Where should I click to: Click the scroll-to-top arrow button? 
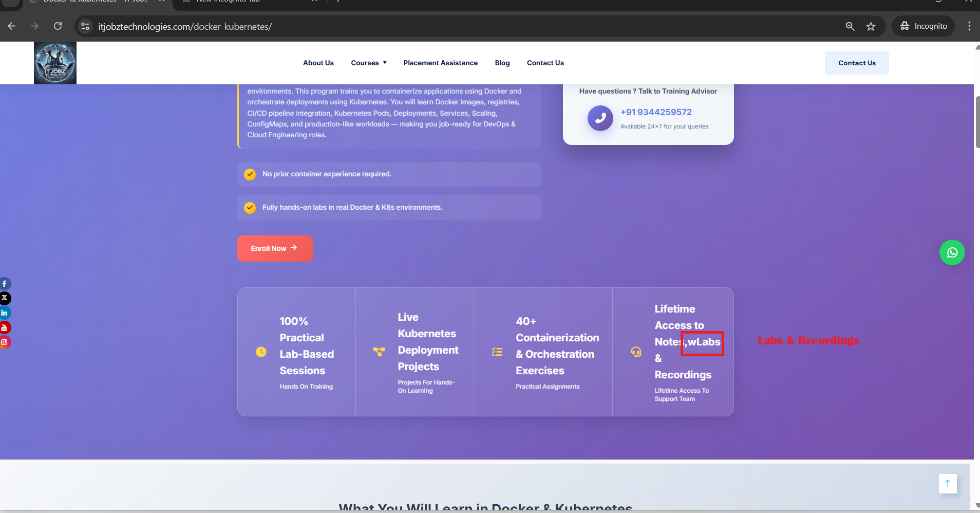(x=947, y=483)
